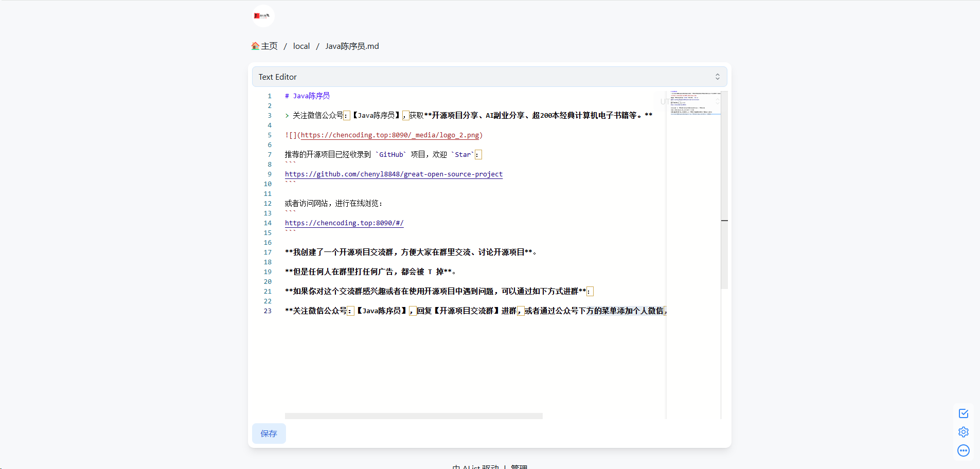Image resolution: width=980 pixels, height=469 pixels.
Task: Select the Java陈序员.md breadcrumb item
Action: (x=352, y=46)
